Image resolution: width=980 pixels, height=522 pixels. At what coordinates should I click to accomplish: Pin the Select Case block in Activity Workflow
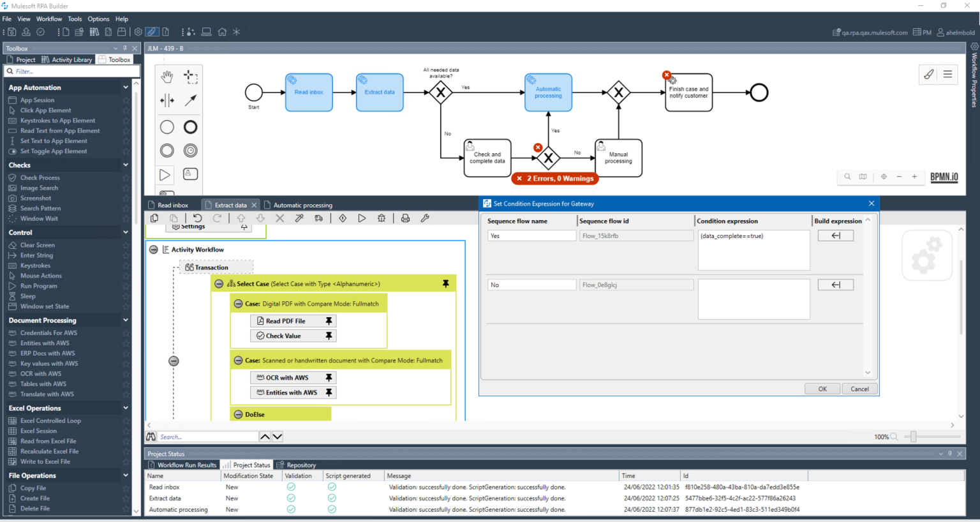click(446, 283)
